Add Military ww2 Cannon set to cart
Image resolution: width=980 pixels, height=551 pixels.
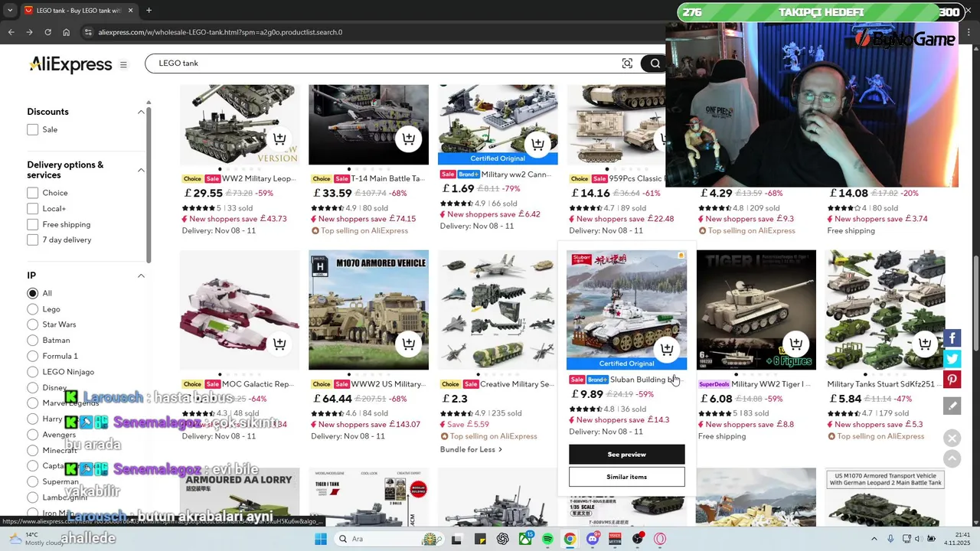[x=537, y=144]
